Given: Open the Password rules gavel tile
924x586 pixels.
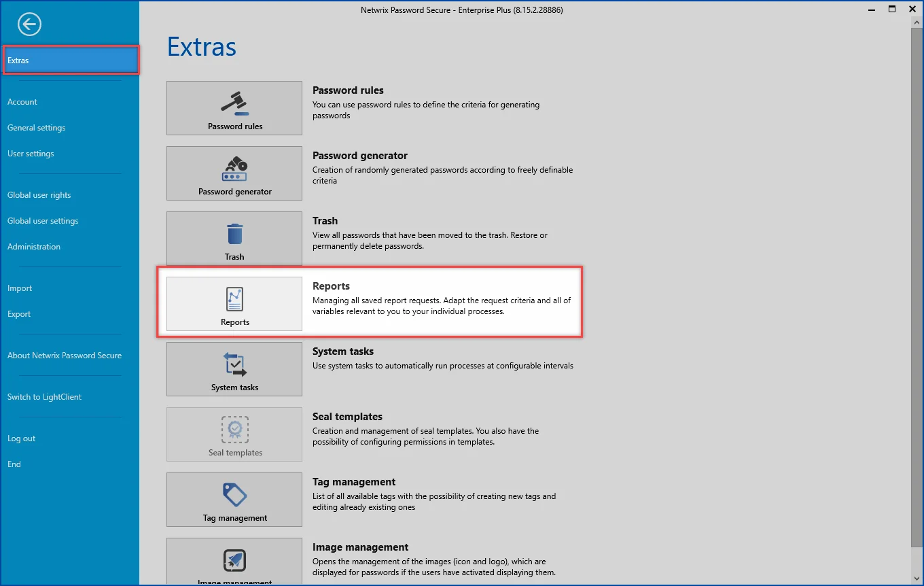Looking at the screenshot, I should pyautogui.click(x=234, y=108).
